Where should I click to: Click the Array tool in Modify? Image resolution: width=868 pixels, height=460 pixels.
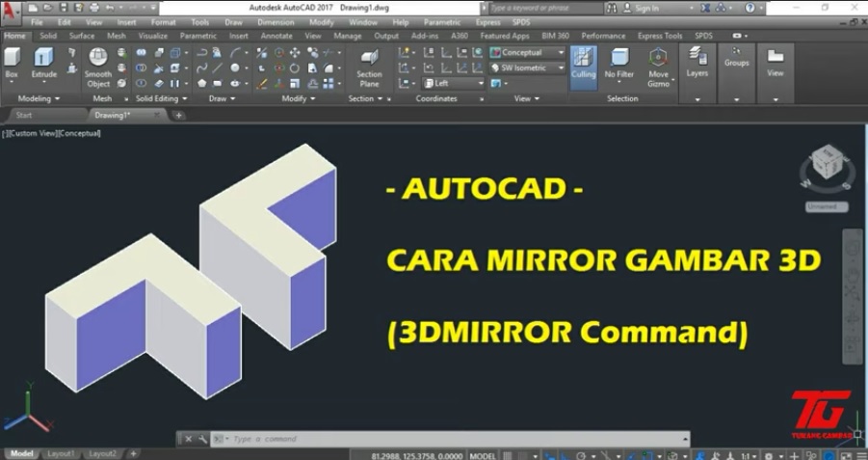(329, 84)
